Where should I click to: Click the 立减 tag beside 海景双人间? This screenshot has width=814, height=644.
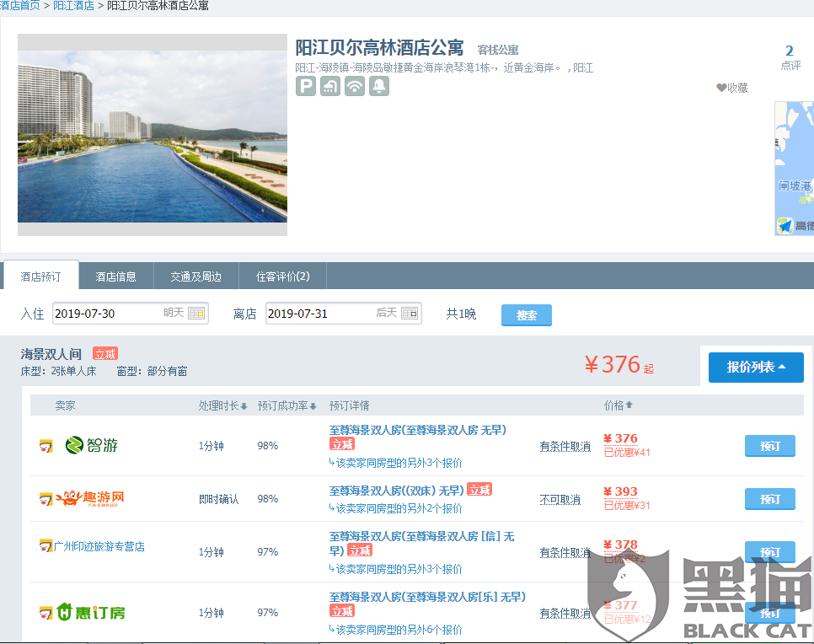105,354
